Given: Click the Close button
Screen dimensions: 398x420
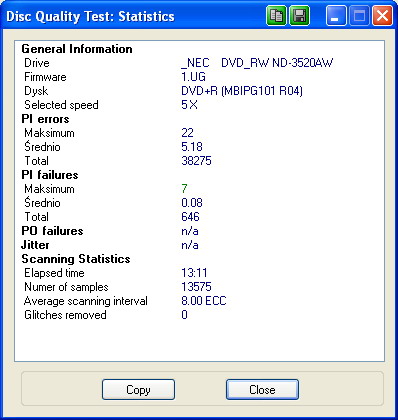Looking at the screenshot, I should click(262, 390).
